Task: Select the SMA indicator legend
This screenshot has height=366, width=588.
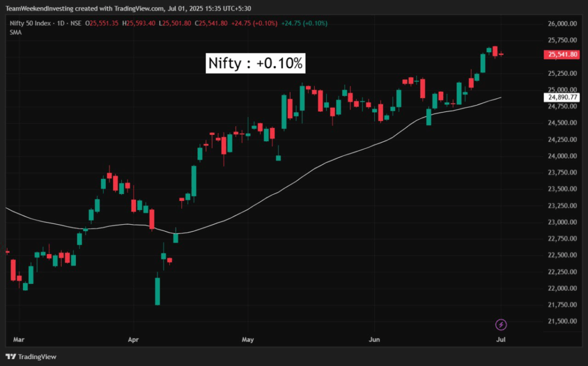Action: click(x=16, y=33)
